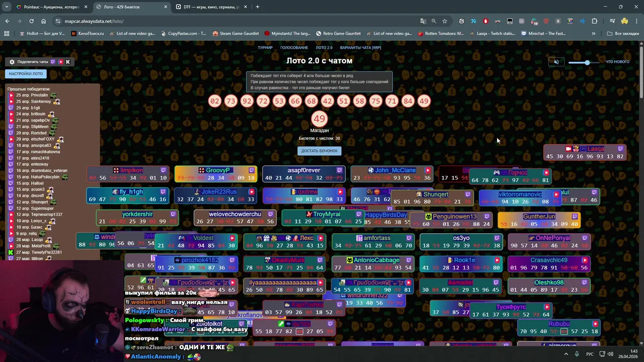Image resolution: width=644 pixels, height=362 pixels.
Task: Click Twitch icon on limpikon ticket
Action: pyautogui.click(x=164, y=170)
